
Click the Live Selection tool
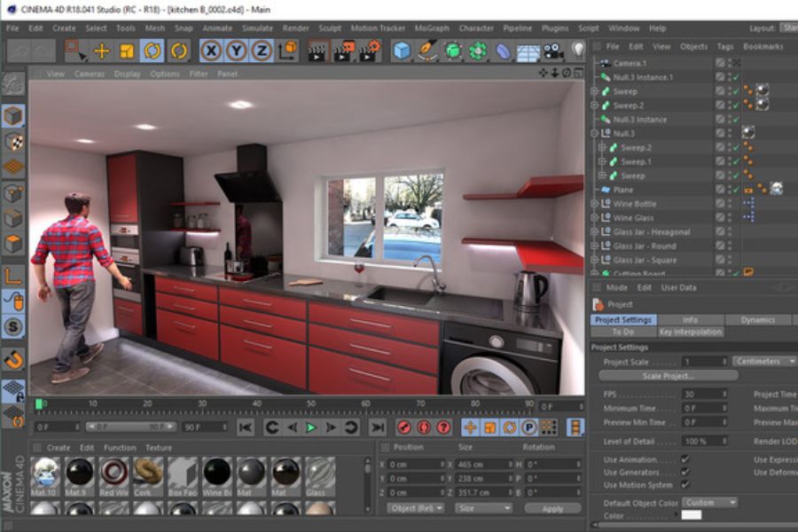point(75,51)
